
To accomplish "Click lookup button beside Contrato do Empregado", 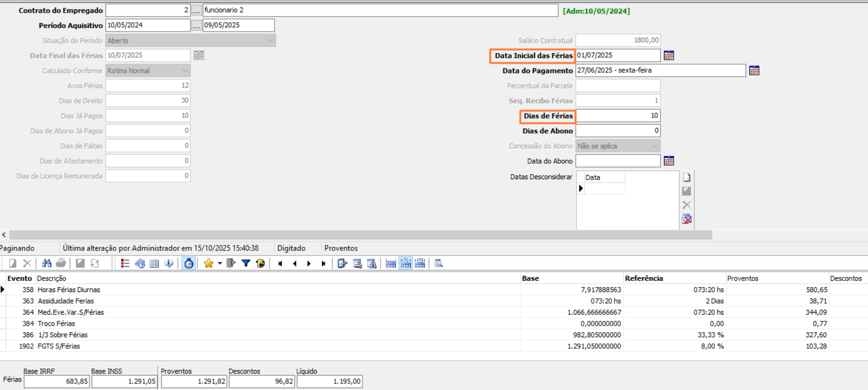I will pyautogui.click(x=196, y=11).
